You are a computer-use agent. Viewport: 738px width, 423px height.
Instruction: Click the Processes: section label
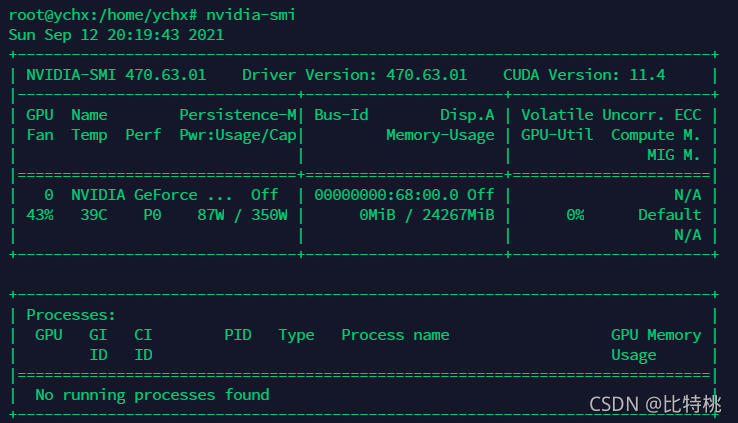pos(71,315)
